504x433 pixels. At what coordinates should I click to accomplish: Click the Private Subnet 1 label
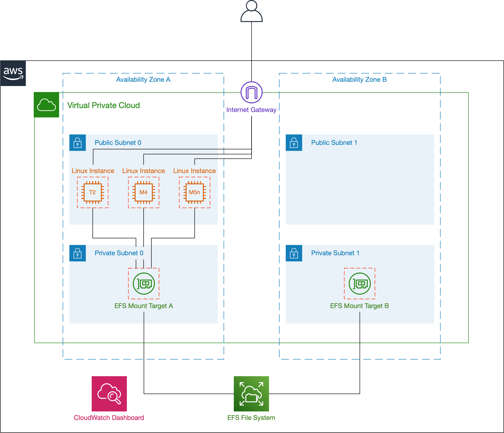point(335,253)
